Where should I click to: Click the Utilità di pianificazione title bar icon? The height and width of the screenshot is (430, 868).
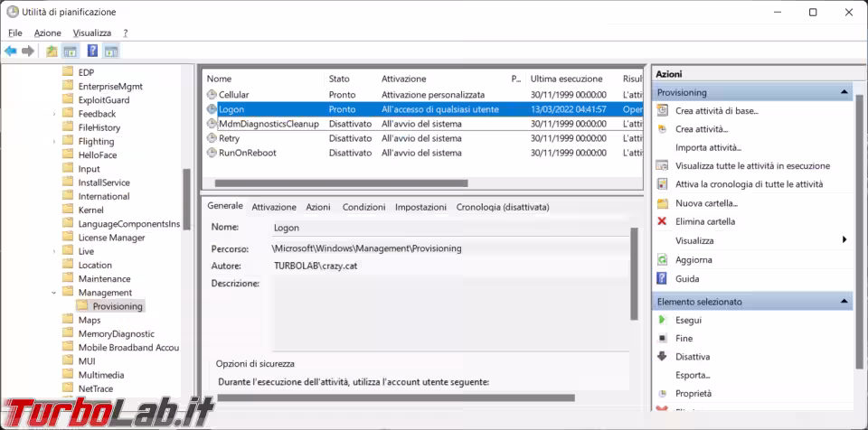tap(12, 12)
